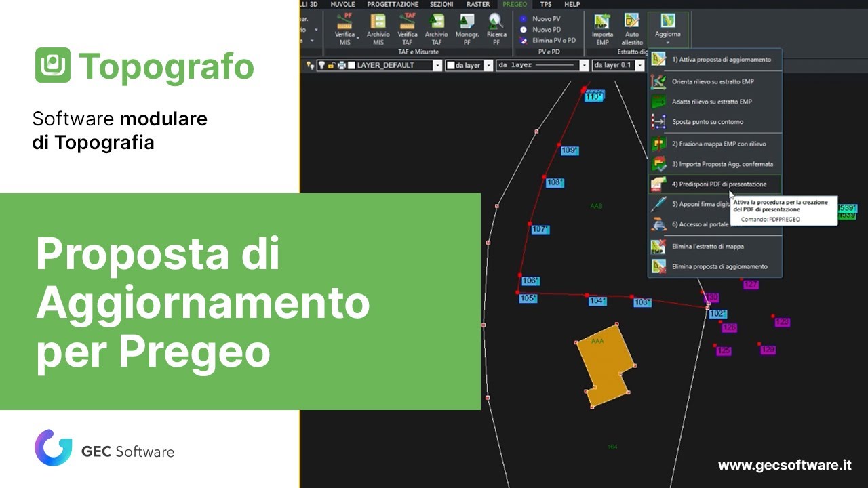Open the SEZIONI ribbon tab

[441, 4]
